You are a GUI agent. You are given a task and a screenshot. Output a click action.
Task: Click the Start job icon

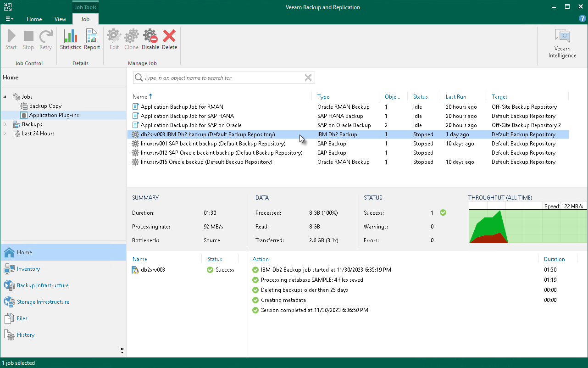11,39
